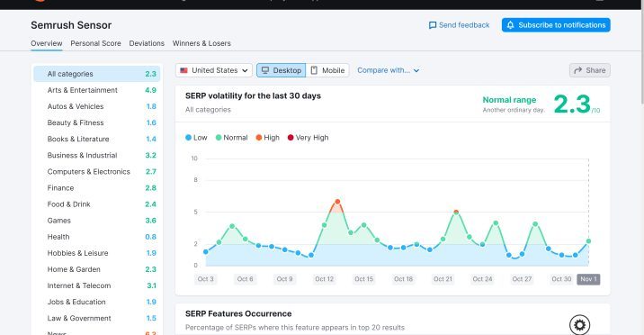The image size is (644, 335).
Task: Select All categories in sidebar
Action: (x=97, y=74)
